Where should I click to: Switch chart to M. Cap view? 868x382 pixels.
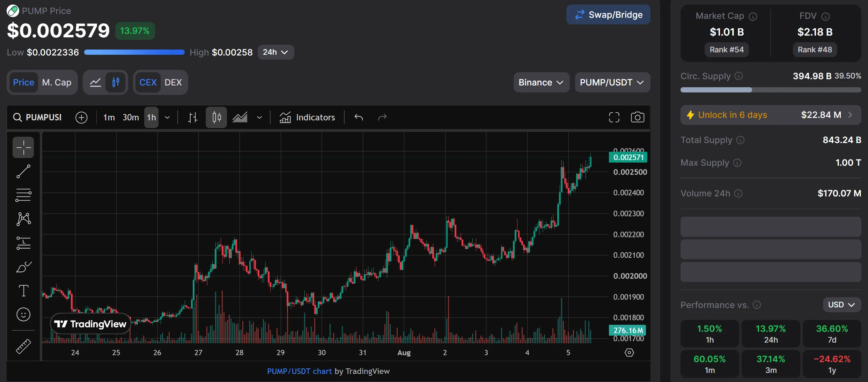57,82
